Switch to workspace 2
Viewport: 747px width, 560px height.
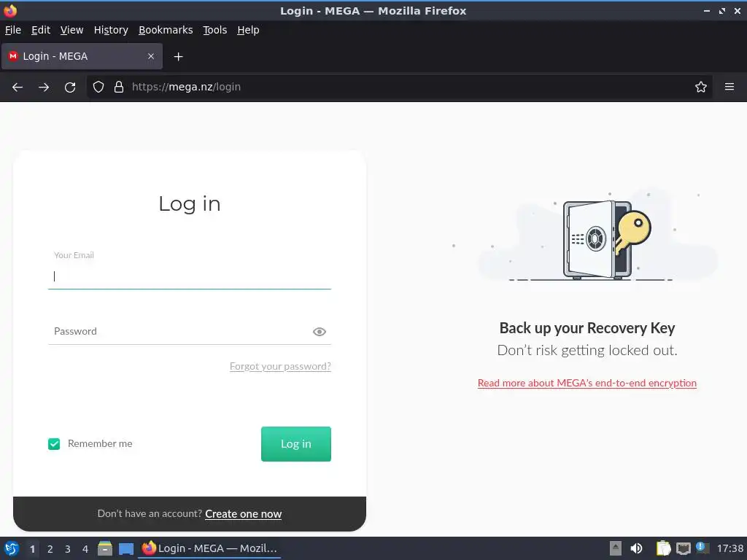(x=50, y=549)
